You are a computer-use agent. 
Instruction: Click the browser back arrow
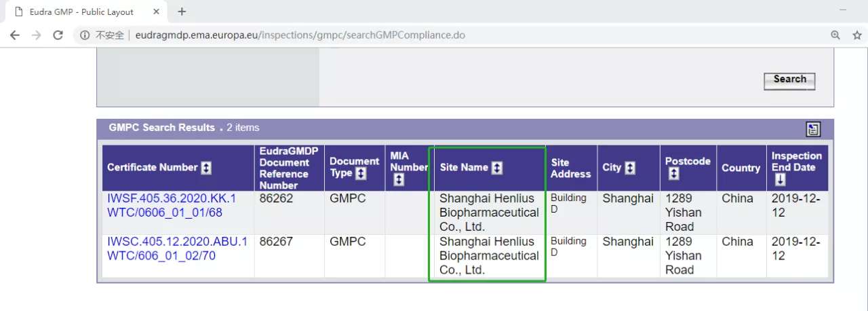pos(15,35)
